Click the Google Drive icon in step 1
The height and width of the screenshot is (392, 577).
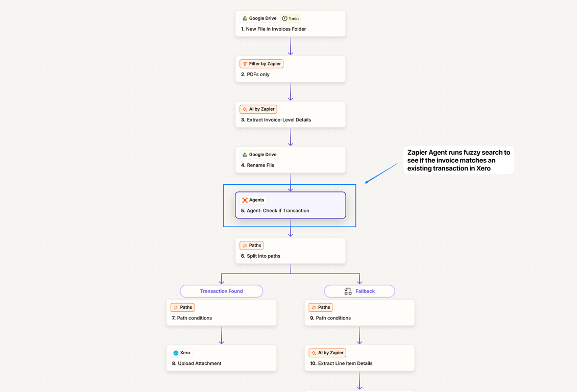click(x=245, y=18)
